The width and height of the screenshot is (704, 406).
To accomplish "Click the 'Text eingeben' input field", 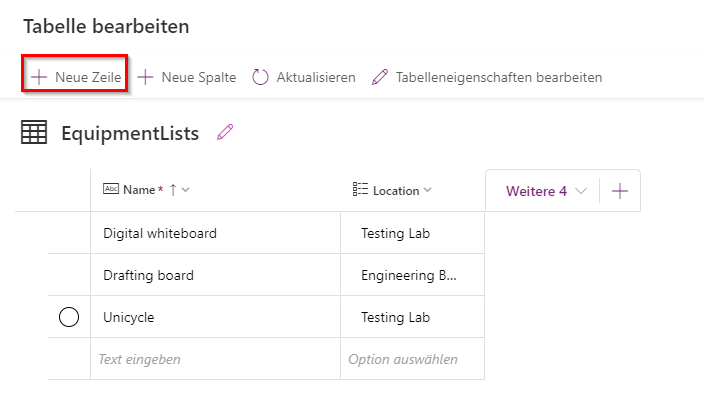I will [x=215, y=358].
